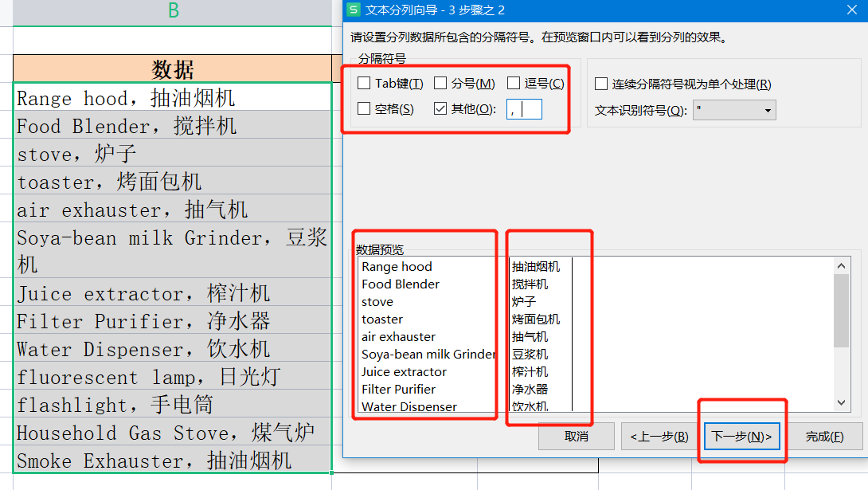Select the 'Smoke Exhauster，抽油烟机' cell
Viewport: 868px width, 490px height.
tap(173, 459)
